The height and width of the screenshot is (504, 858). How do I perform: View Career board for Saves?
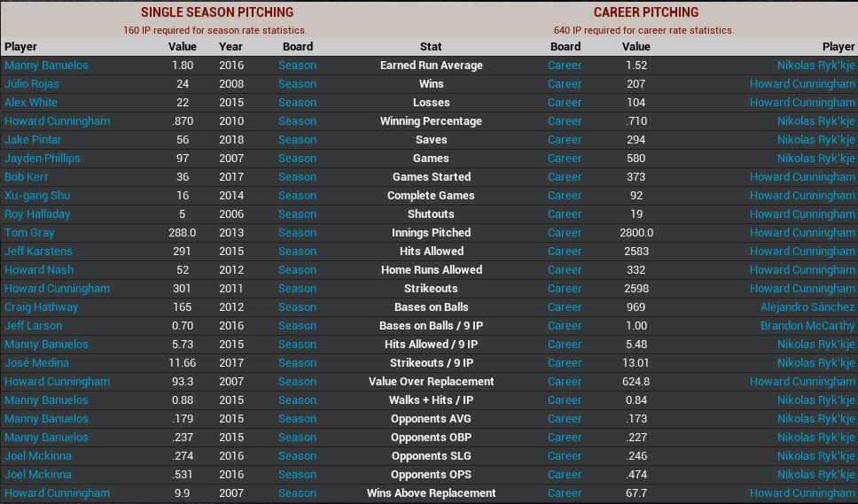tap(565, 140)
